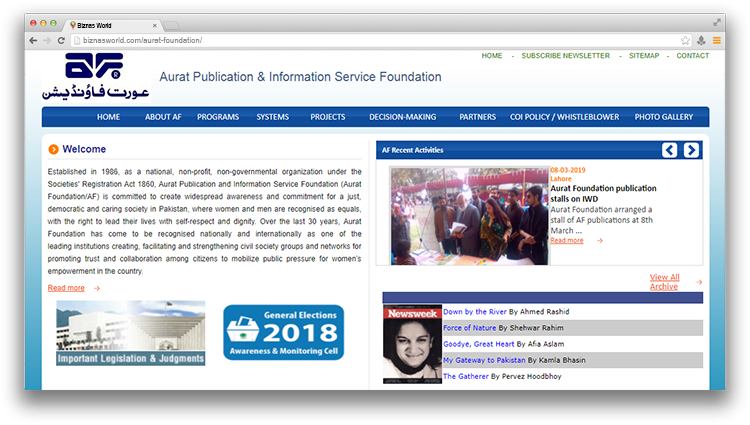The height and width of the screenshot is (425, 750).
Task: Open the General Elections 2018 banner
Action: (283, 333)
